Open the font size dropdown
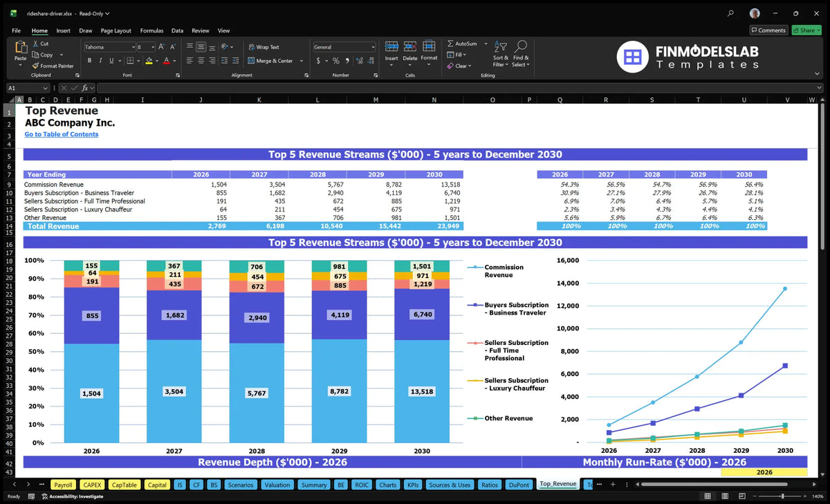This screenshot has width=830, height=504. tap(152, 47)
